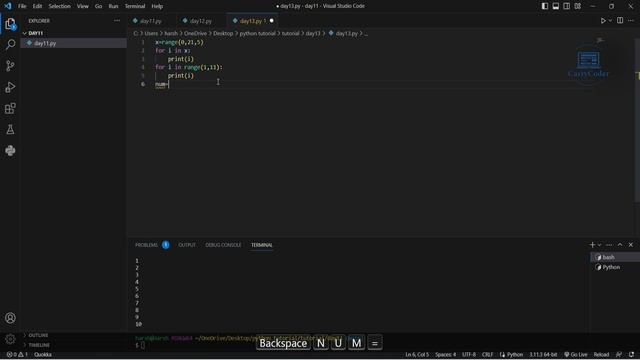640x360 pixels.
Task: Toggle the secondary side bar visibility
Action: tap(567, 6)
